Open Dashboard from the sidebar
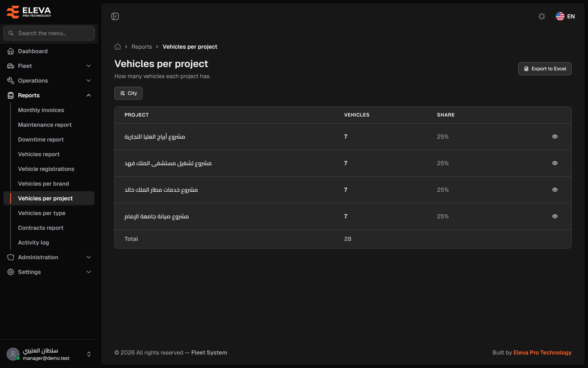Image resolution: width=588 pixels, height=368 pixels. 49,51
